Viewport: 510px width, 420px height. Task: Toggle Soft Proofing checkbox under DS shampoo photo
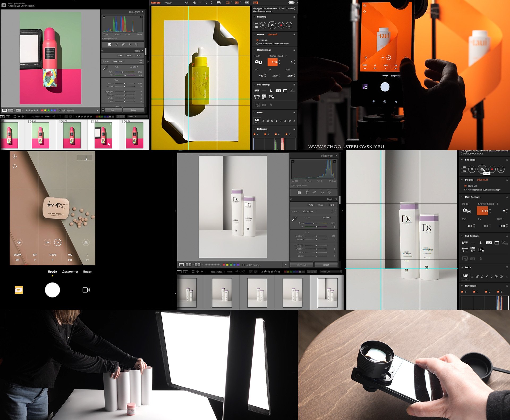(x=244, y=265)
